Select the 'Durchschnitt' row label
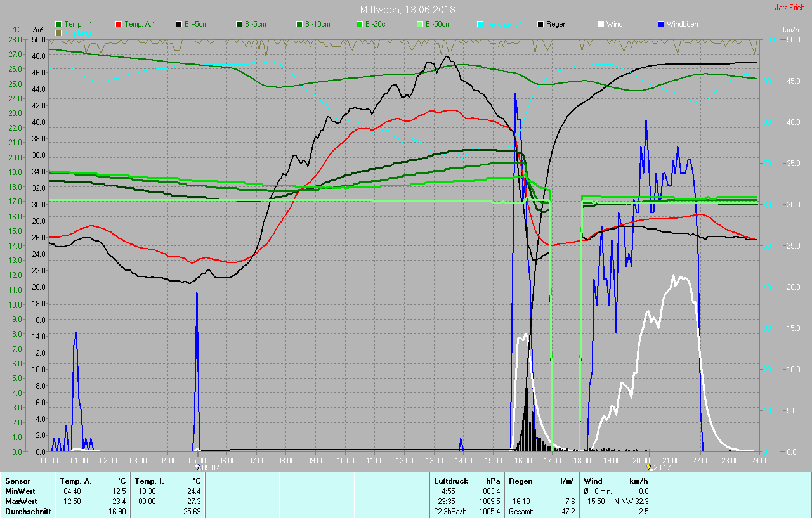 tap(28, 512)
